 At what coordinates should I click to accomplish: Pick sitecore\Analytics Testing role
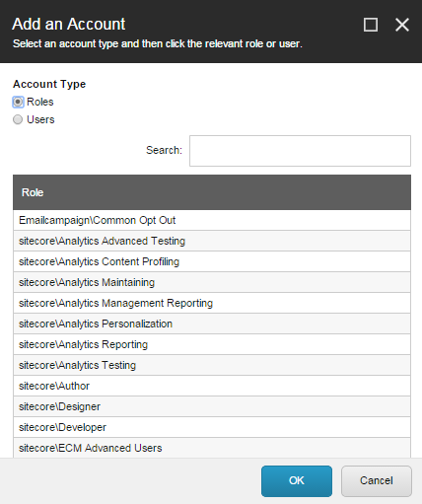click(212, 365)
